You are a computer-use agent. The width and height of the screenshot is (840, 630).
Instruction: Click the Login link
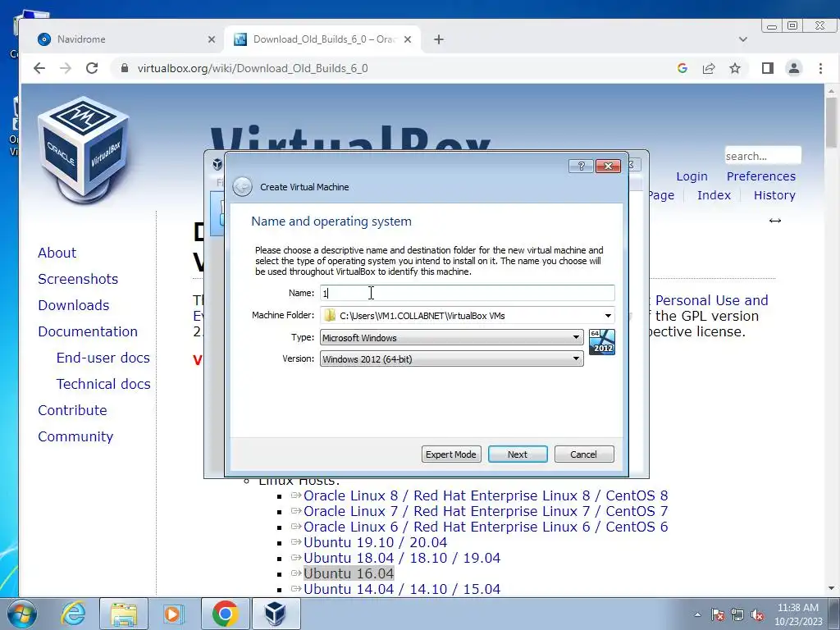click(692, 176)
